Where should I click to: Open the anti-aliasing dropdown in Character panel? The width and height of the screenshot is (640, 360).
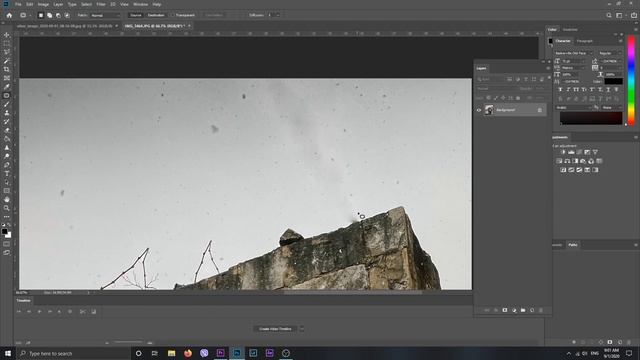tap(612, 107)
